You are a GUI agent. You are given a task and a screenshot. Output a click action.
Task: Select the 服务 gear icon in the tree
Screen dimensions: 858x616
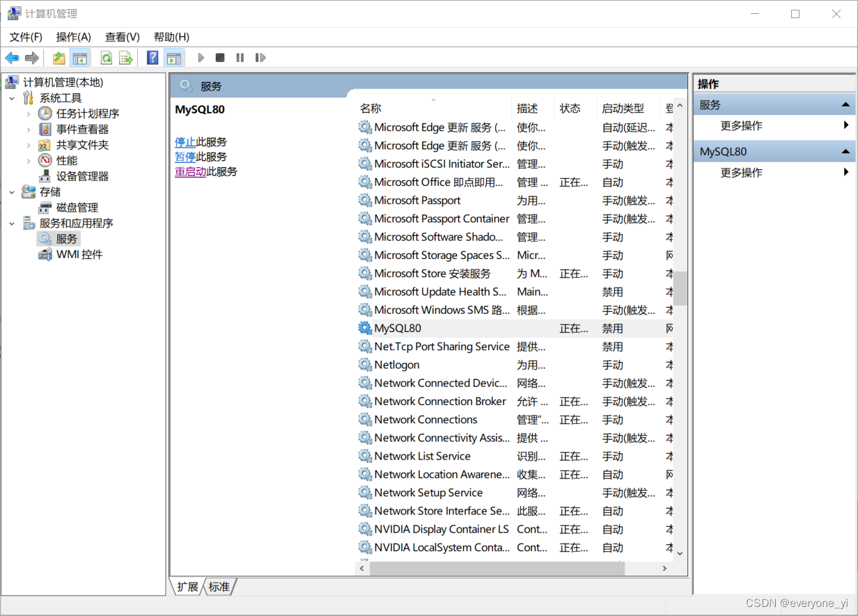coord(45,239)
